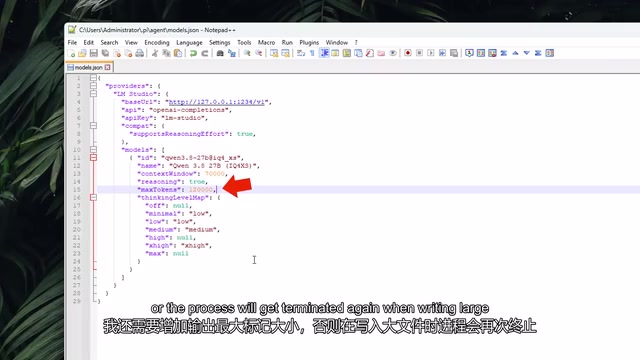Viewport: 640px width, 360px height.
Task: Click the http://127.0.0.1:1234/v1 link
Action: click(x=216, y=102)
